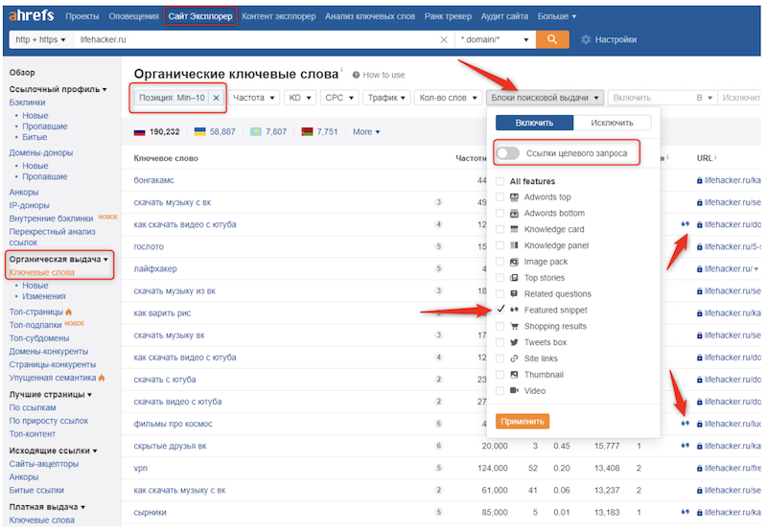Select the Ukraine flag 58,887
Screen dimensions: 767x532
pos(215,131)
